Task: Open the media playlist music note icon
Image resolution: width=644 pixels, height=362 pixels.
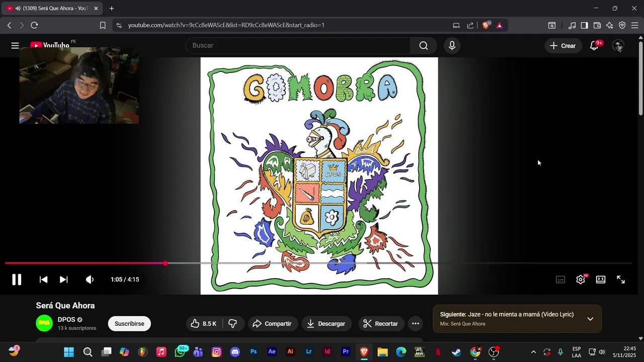Action: [572, 25]
